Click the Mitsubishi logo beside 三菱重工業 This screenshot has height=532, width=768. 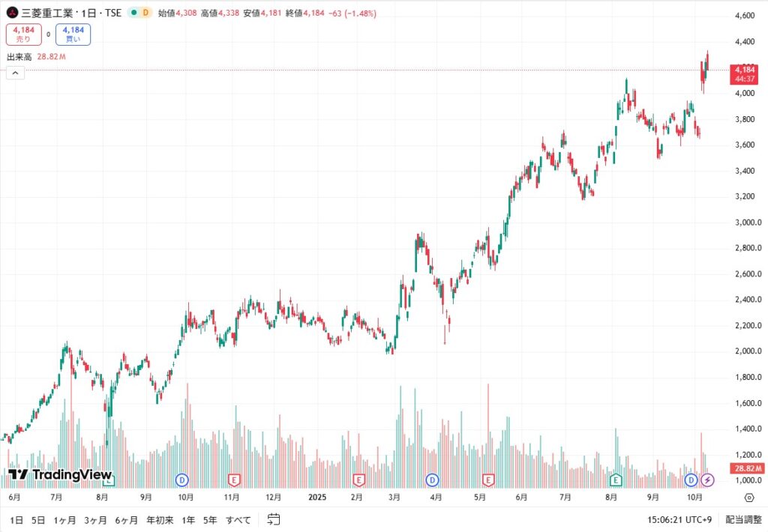tap(12, 13)
